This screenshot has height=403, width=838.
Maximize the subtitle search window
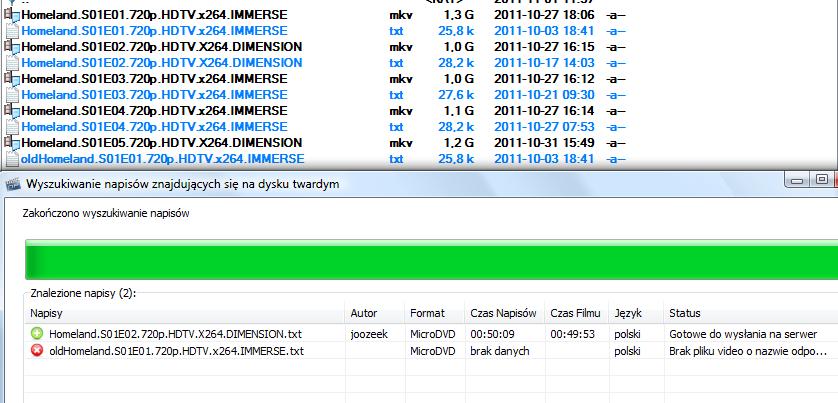[x=822, y=180]
